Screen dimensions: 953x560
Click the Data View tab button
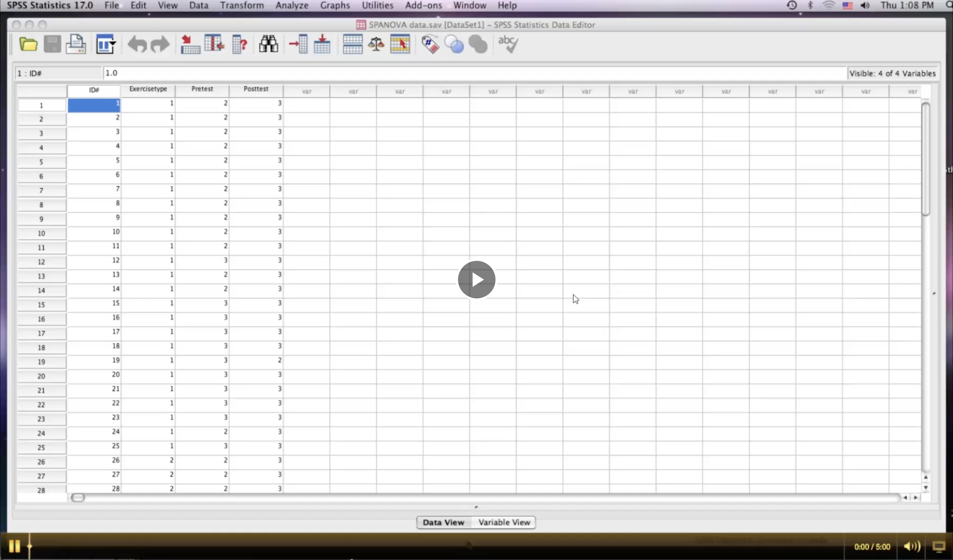(443, 522)
